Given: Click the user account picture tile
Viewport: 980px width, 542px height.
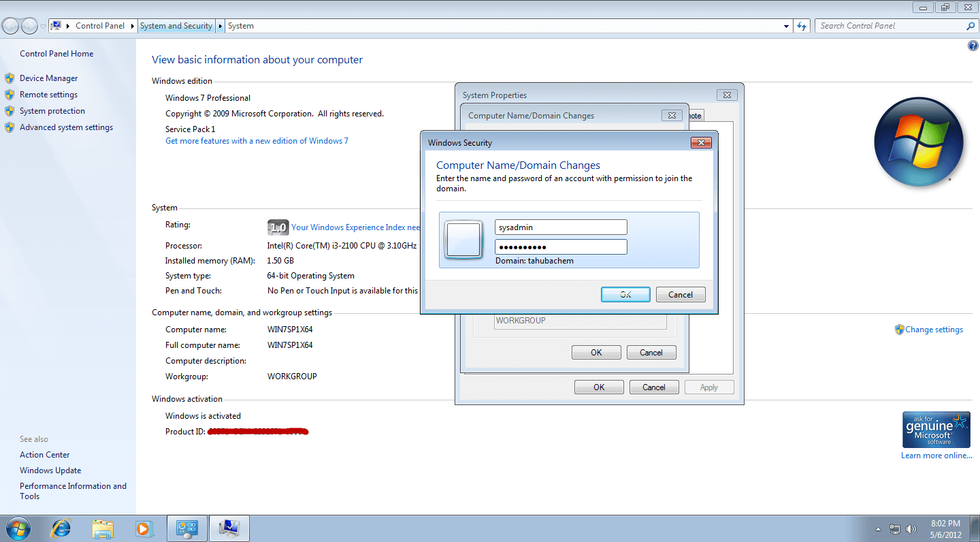Looking at the screenshot, I should 463,239.
